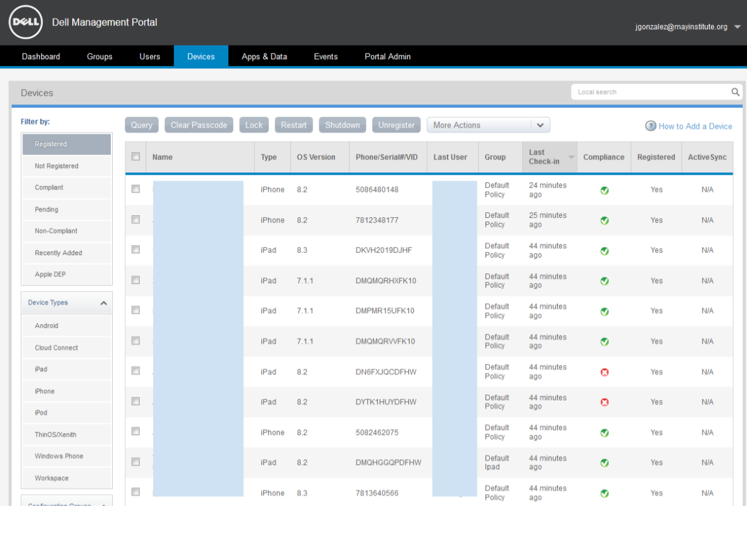The width and height of the screenshot is (747, 560).
Task: Click the Shutdown button
Action: click(x=342, y=125)
